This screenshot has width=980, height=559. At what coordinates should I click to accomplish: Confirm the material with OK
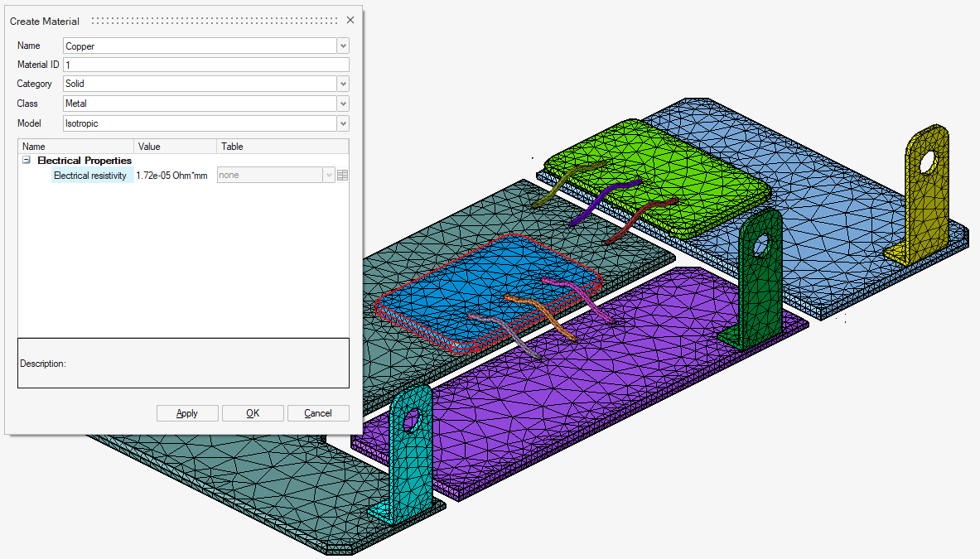(x=253, y=413)
